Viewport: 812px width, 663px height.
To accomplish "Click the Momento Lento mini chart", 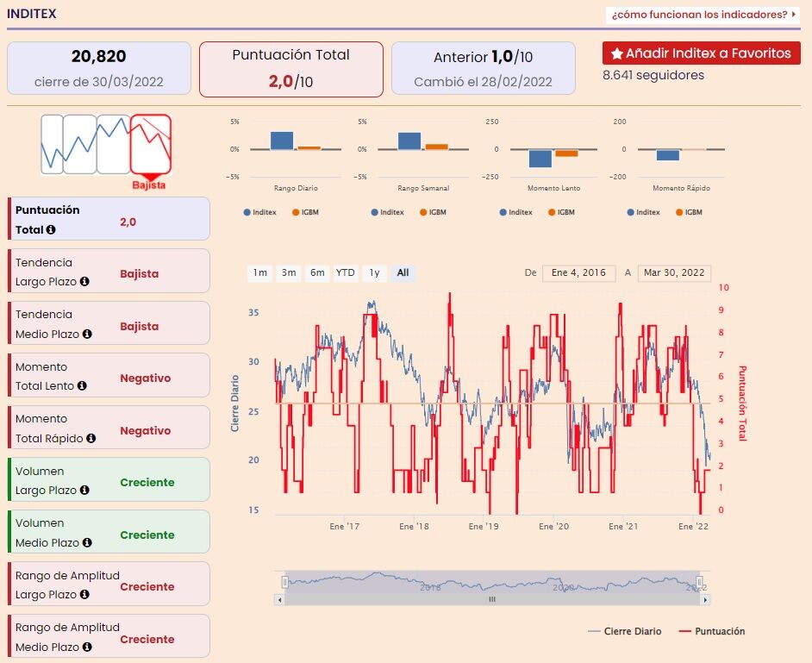I will pyautogui.click(x=553, y=149).
